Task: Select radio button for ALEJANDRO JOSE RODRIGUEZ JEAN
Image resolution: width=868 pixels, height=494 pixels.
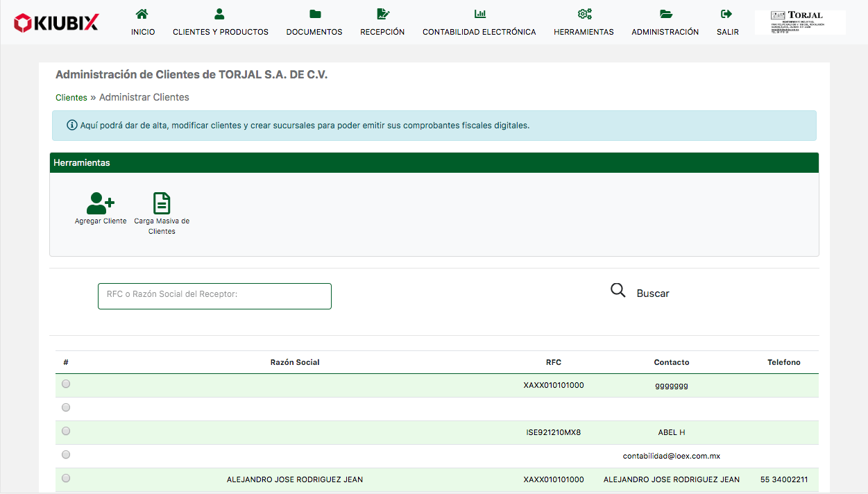Action: [x=66, y=478]
